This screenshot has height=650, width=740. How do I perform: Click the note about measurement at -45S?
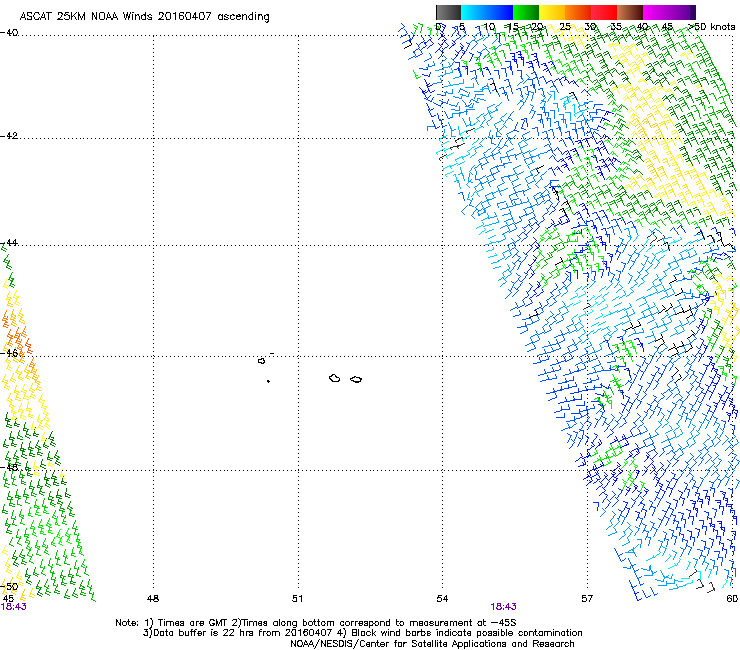click(374, 623)
